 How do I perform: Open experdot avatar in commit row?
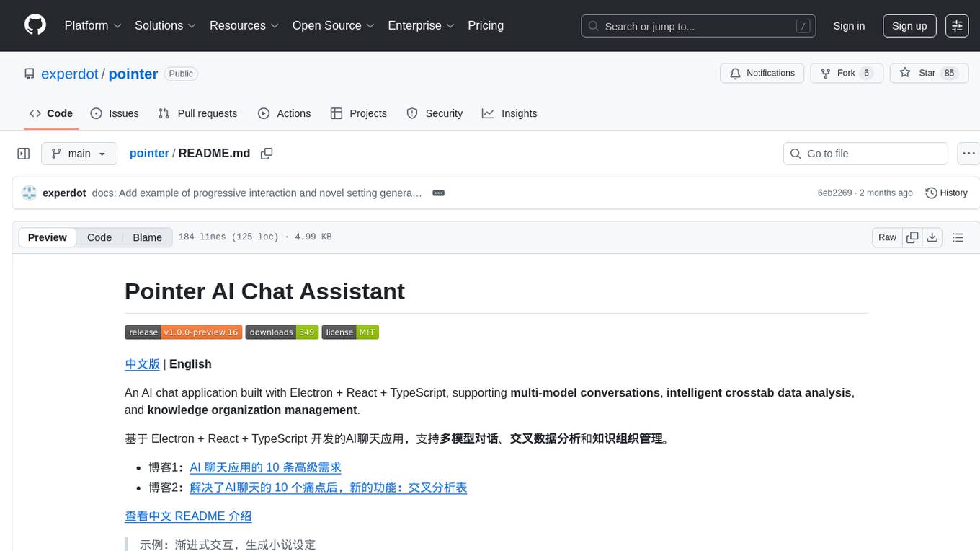point(30,193)
